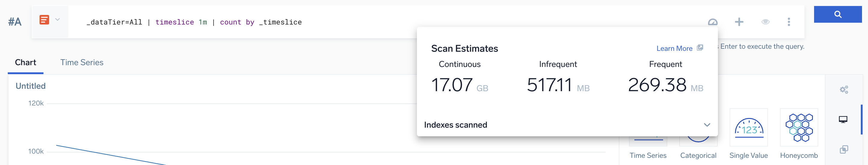Screen dimensions: 868x165
Task: Select the Single Value chart type
Action: pos(748,128)
